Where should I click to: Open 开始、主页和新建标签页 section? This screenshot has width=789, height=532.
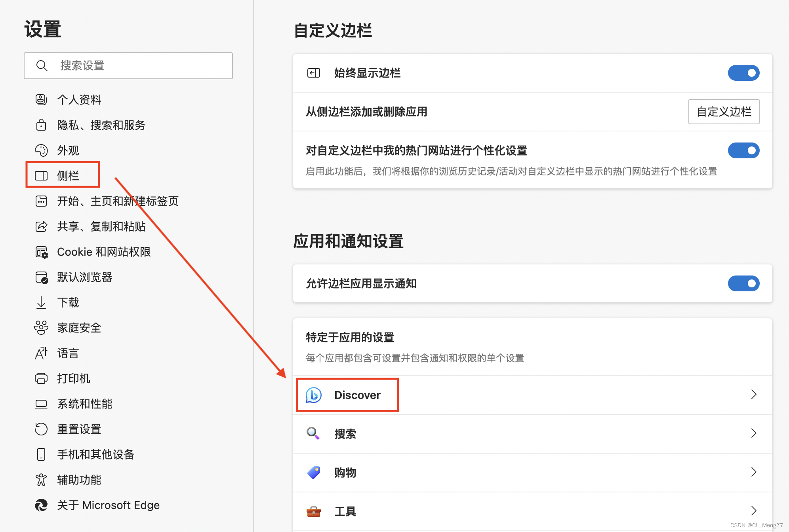[x=118, y=201]
